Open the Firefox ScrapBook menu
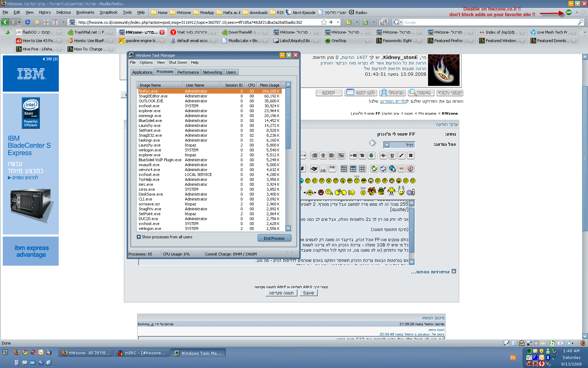 pos(108,12)
